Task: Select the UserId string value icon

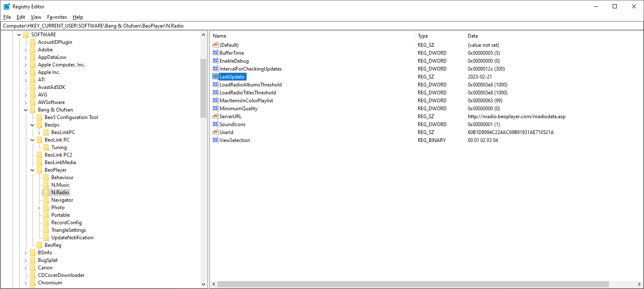Action: (215, 132)
